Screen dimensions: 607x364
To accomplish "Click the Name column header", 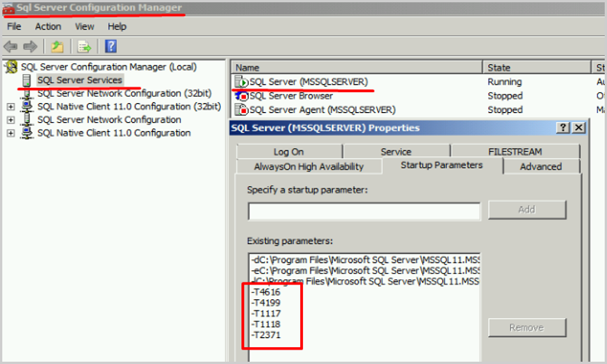I will pyautogui.click(x=357, y=67).
